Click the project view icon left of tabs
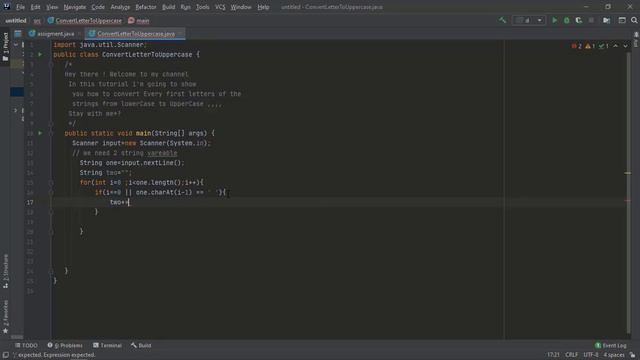The width and height of the screenshot is (640, 360). pyautogui.click(x=18, y=33)
